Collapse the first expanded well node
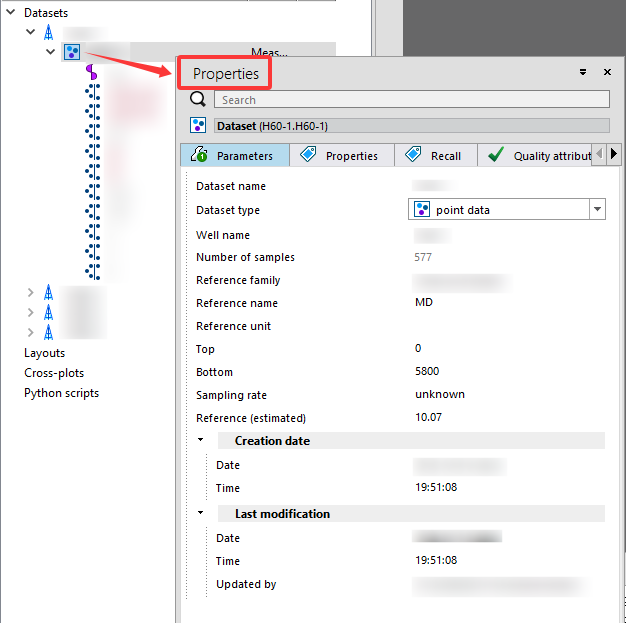 (30, 32)
